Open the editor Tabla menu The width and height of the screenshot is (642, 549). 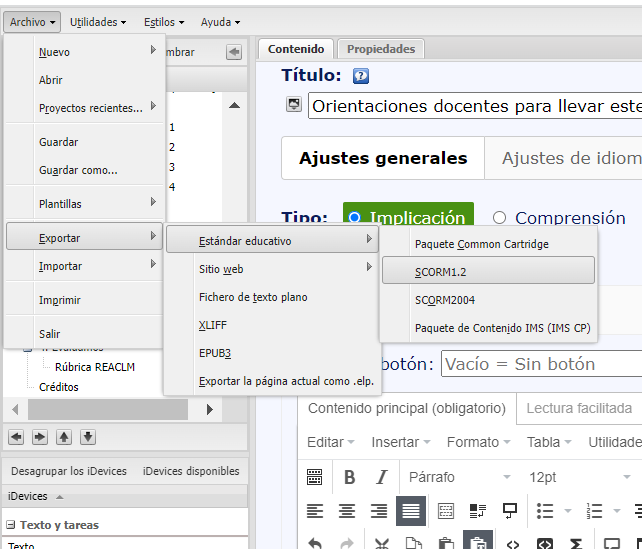tap(549, 442)
